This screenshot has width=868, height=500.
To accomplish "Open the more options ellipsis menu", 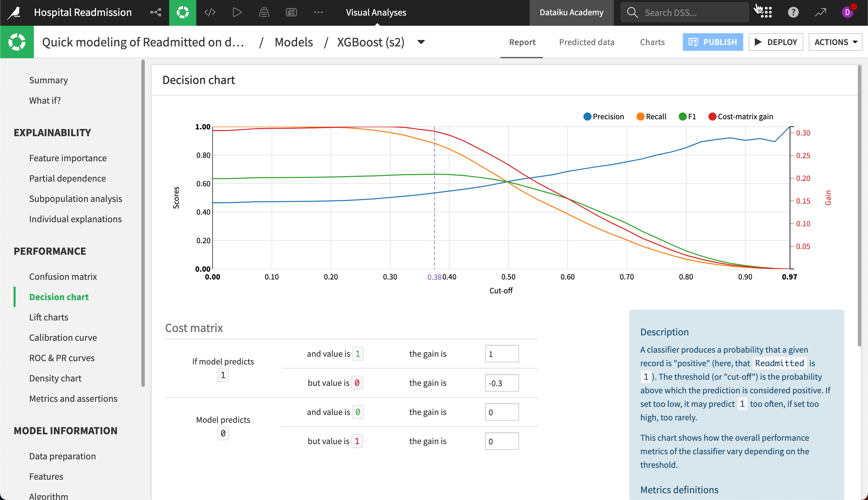I will 318,12.
